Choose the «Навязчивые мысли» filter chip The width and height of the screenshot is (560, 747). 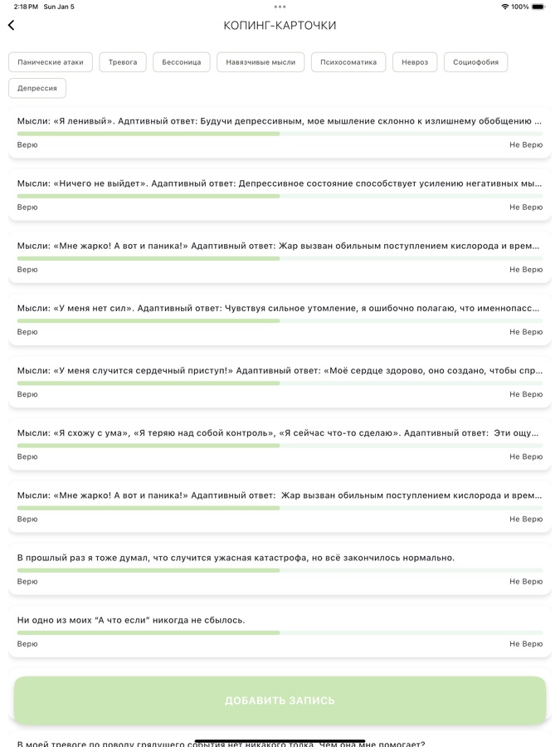pos(261,62)
